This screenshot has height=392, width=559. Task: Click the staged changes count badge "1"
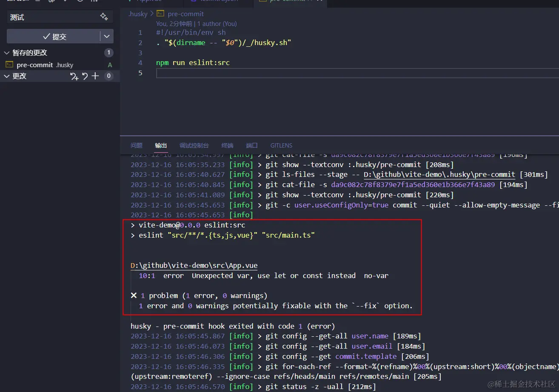click(109, 53)
